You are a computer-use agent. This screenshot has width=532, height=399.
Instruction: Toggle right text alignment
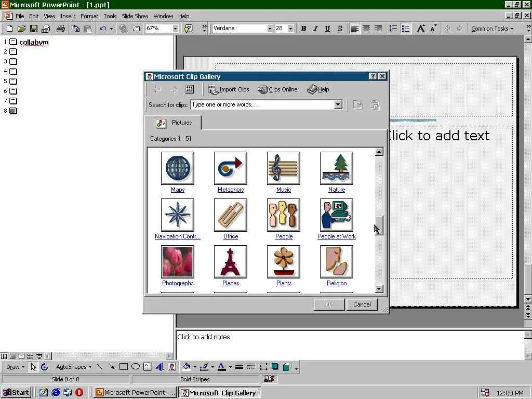point(378,29)
